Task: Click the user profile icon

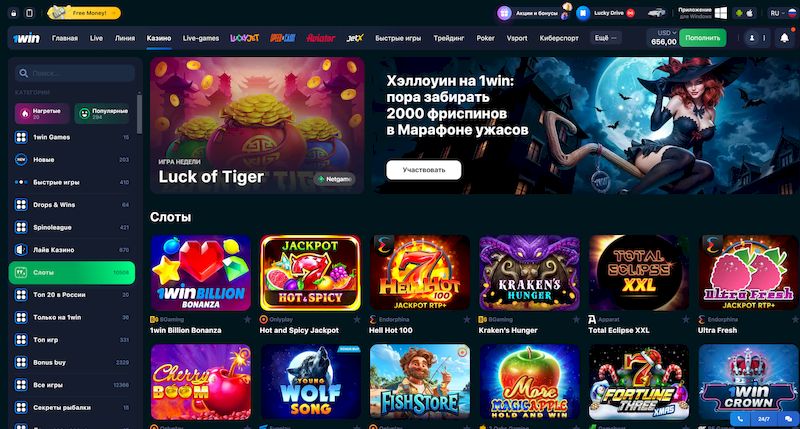Action: pyautogui.click(x=752, y=38)
